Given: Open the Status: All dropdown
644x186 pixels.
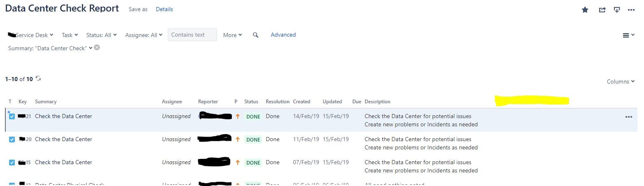Looking at the screenshot, I should 101,35.
